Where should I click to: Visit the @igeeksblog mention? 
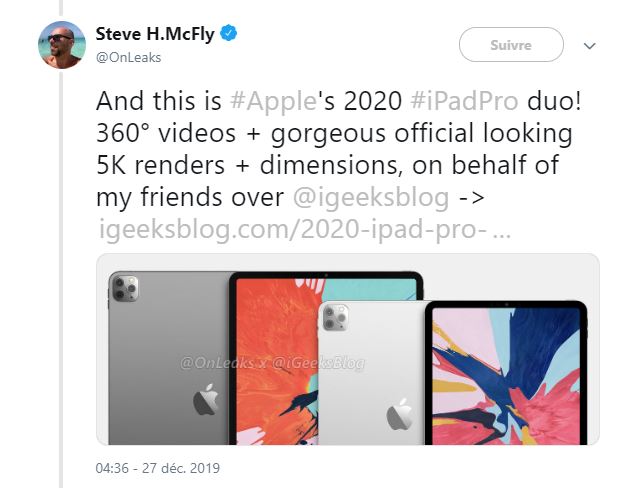pos(371,198)
